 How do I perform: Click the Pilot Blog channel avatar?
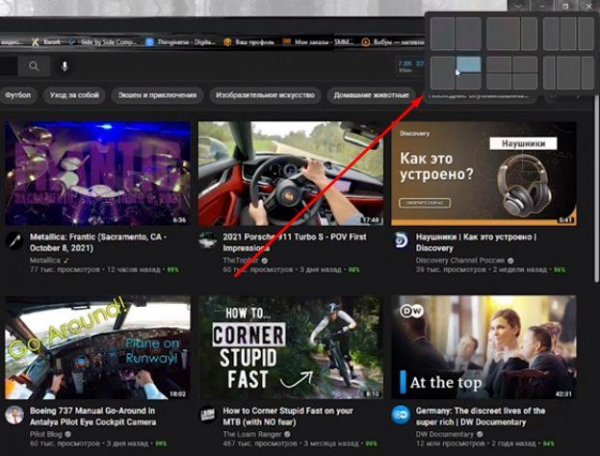(x=14, y=415)
